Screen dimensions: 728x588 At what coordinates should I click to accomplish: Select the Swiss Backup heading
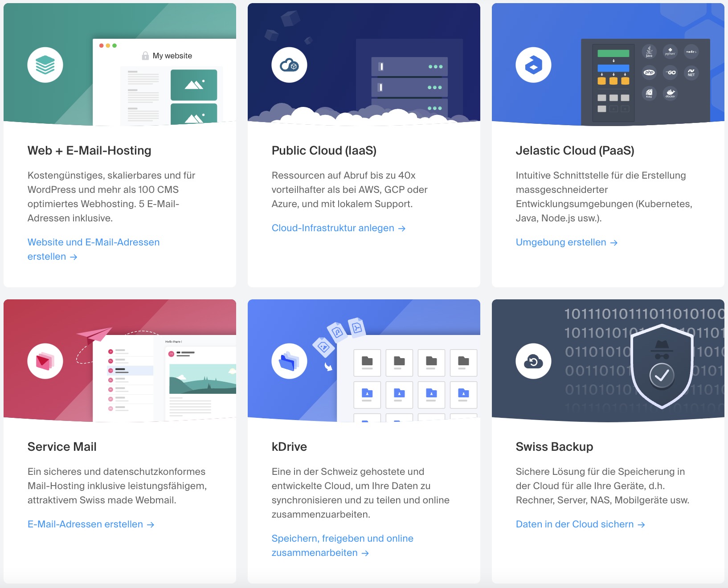(x=555, y=447)
